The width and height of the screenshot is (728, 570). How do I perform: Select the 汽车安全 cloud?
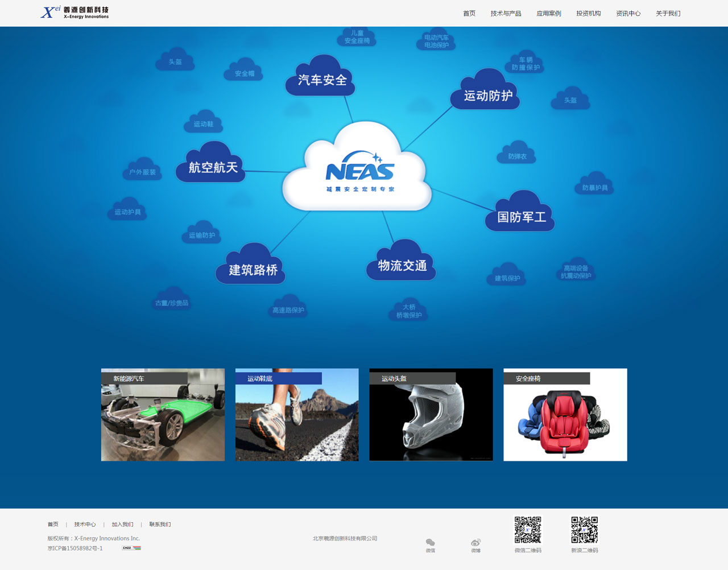pyautogui.click(x=321, y=76)
